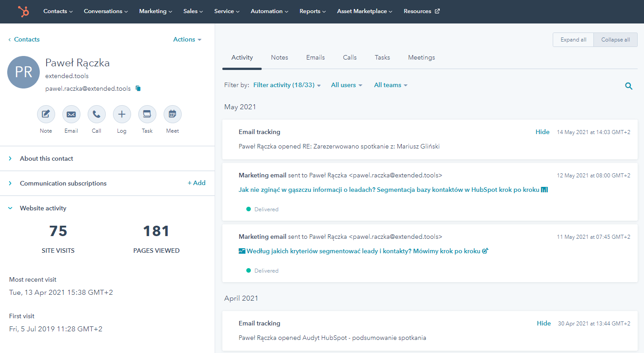Image resolution: width=644 pixels, height=353 pixels.
Task: Open the Conversations menu
Action: 106,11
